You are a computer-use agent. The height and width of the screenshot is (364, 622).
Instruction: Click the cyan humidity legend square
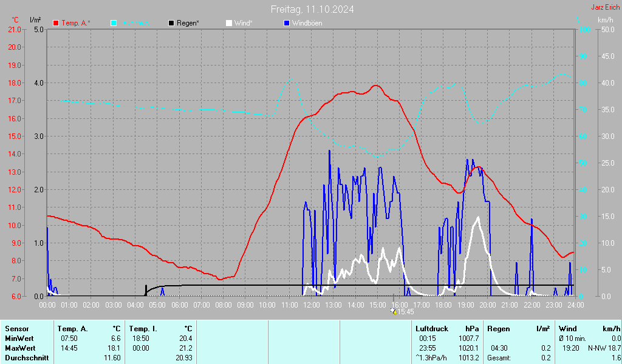tap(114, 23)
